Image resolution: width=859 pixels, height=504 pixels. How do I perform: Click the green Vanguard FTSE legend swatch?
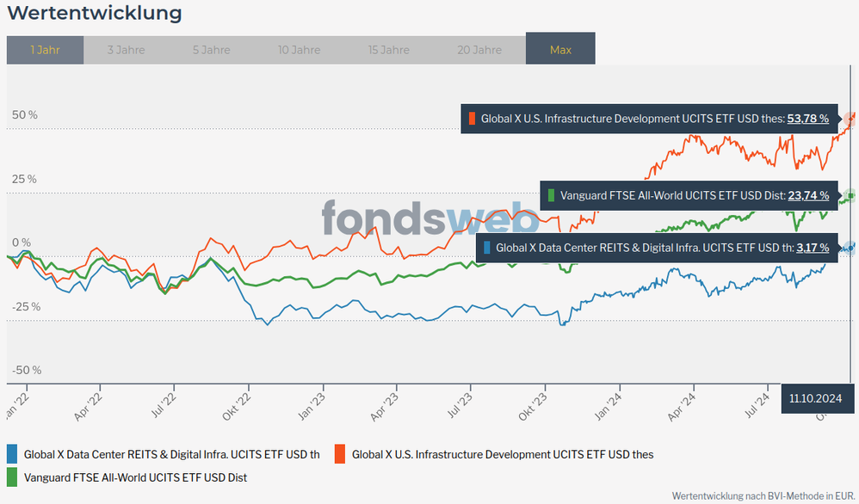[x=12, y=476]
